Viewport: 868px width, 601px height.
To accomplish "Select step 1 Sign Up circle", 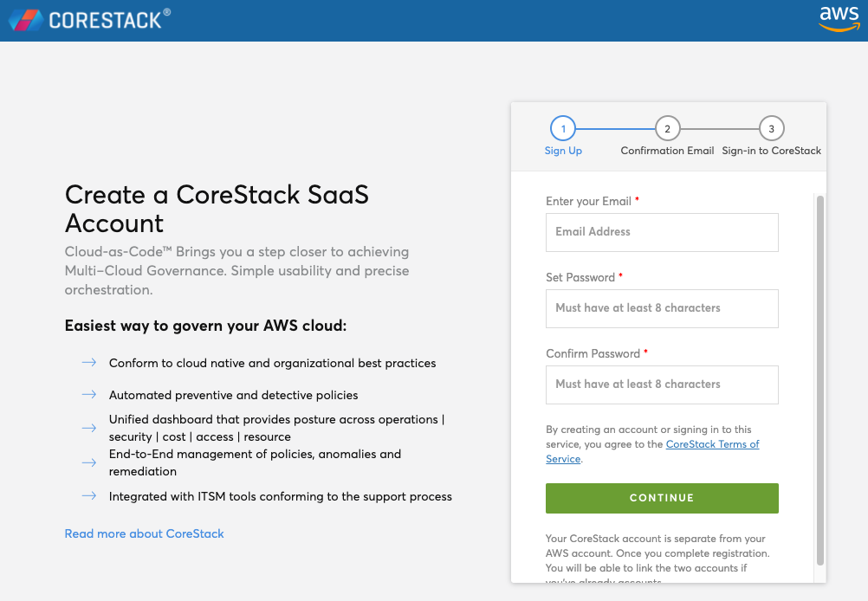I will 563,128.
